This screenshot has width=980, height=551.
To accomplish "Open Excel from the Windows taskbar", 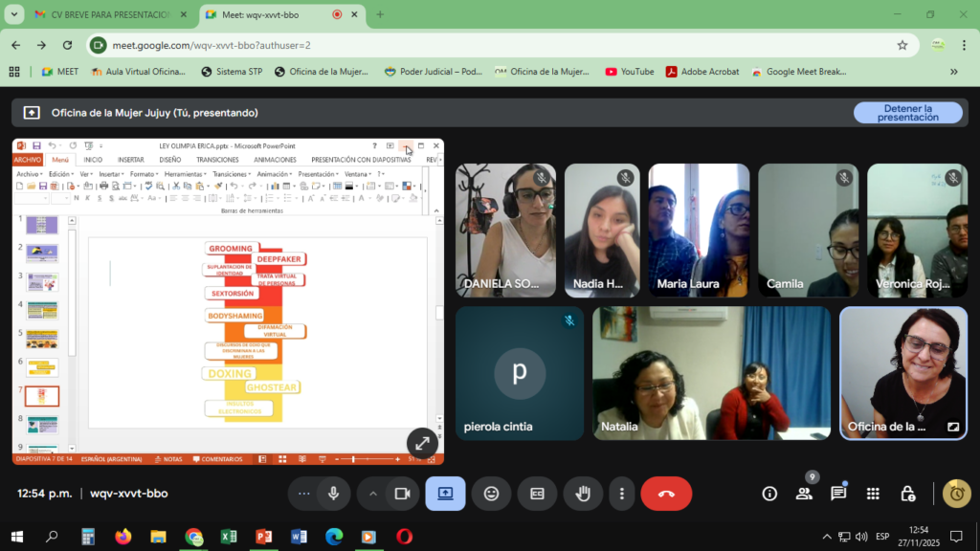I will tap(229, 537).
